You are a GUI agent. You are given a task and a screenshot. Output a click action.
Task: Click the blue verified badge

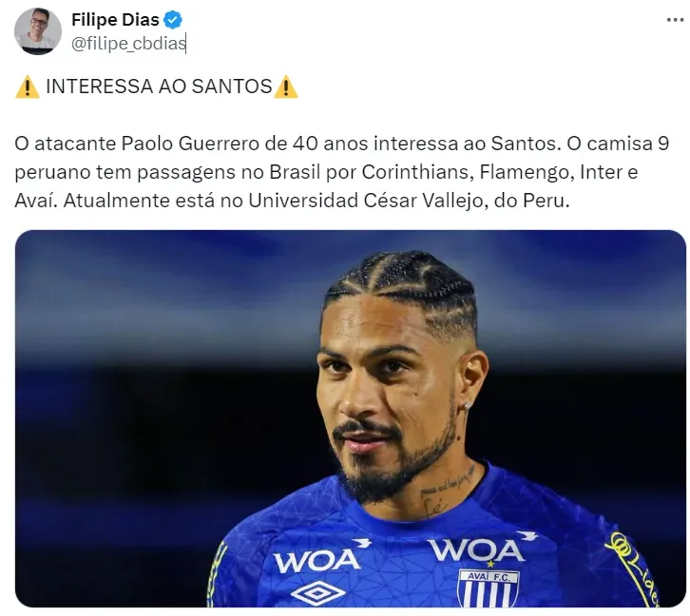pyautogui.click(x=173, y=20)
